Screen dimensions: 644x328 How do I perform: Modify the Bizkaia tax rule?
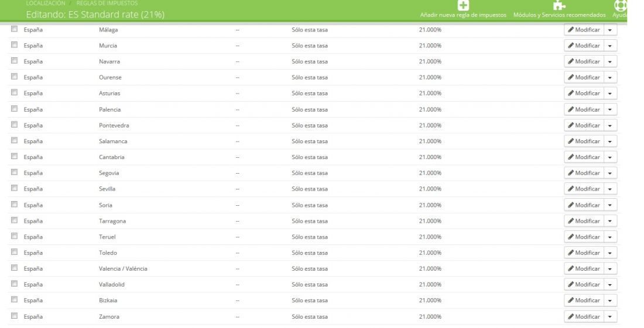pyautogui.click(x=584, y=301)
